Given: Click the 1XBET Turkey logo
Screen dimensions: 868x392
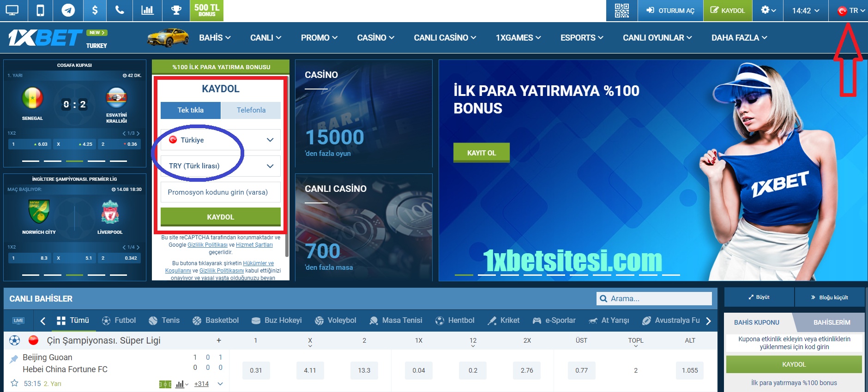Looking at the screenshot, I should point(58,38).
